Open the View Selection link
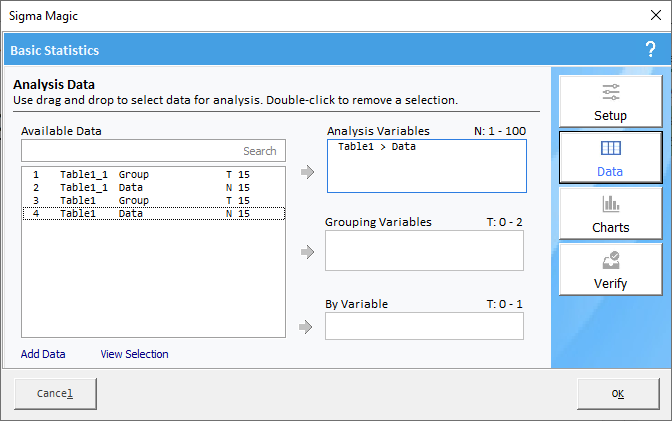672x421 pixels. [x=134, y=354]
